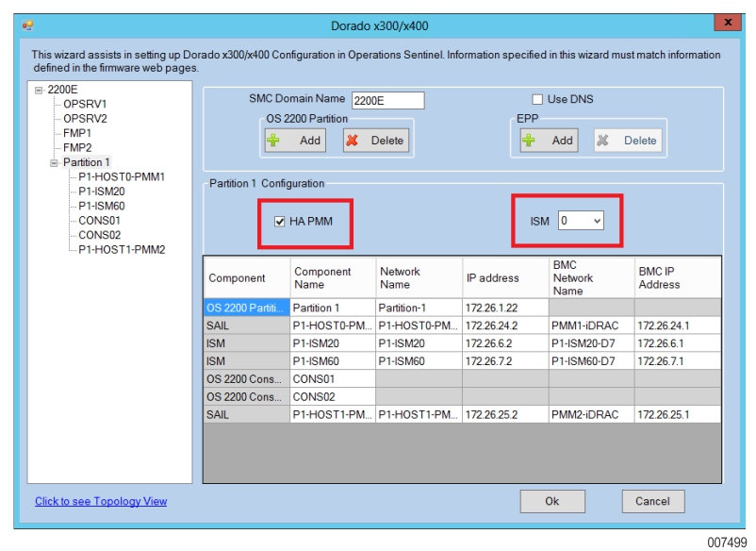Open the Topology View link

(101, 501)
